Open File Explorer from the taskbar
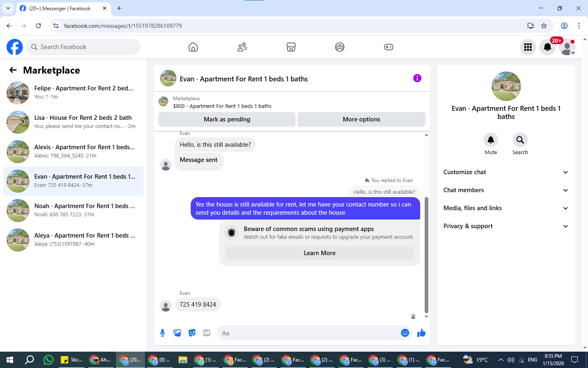588x368 pixels. (183, 360)
